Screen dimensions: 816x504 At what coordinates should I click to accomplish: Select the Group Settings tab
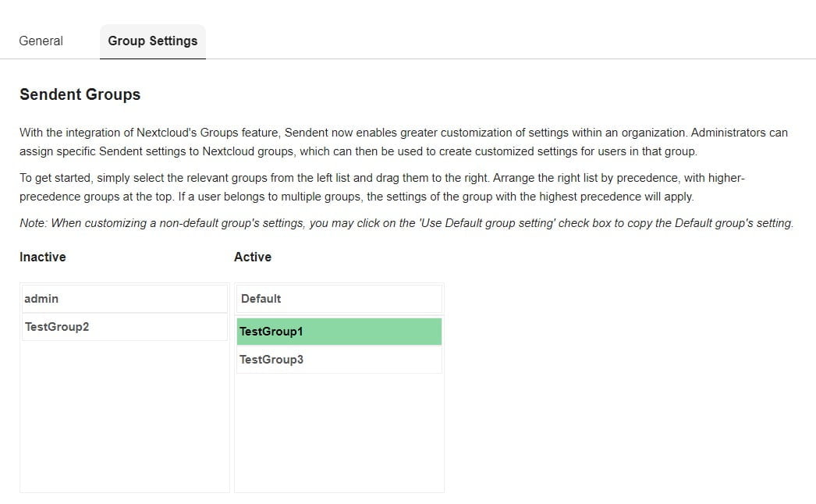click(152, 41)
